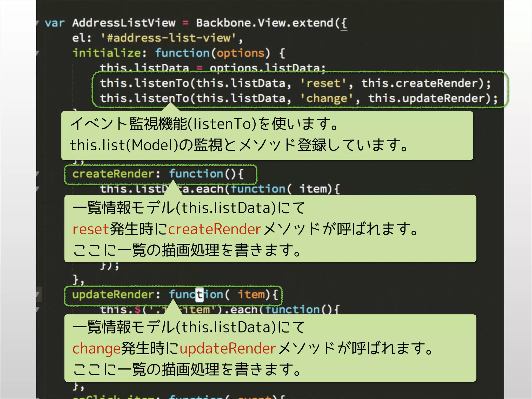Click 'options.listData;' on the assignment line

pyautogui.click(x=268, y=68)
